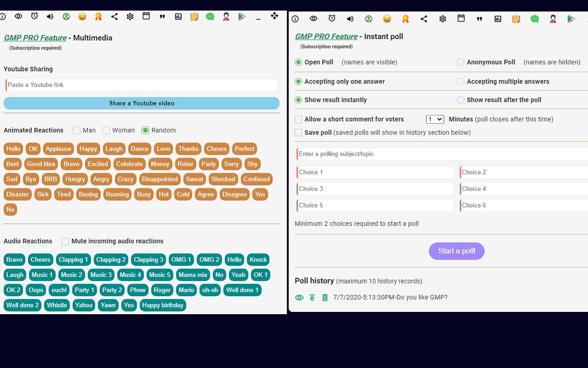This screenshot has height=368, width=588.
Task: Click the sticky note icon in Multimedia panel toolbar
Action: 194,17
